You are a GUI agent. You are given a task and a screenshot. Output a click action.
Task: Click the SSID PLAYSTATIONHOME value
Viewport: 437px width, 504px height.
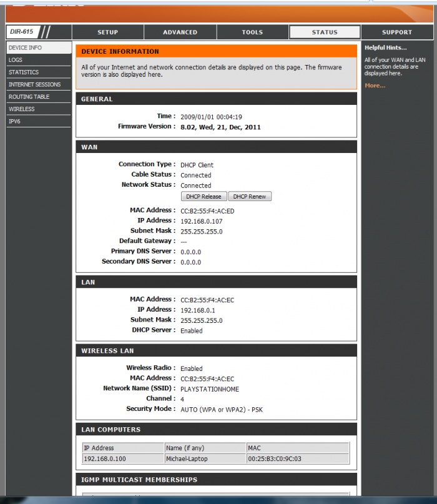(210, 389)
